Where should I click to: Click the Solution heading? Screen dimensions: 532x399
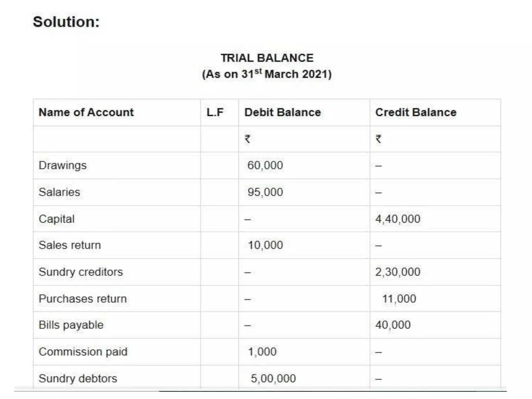click(x=66, y=22)
